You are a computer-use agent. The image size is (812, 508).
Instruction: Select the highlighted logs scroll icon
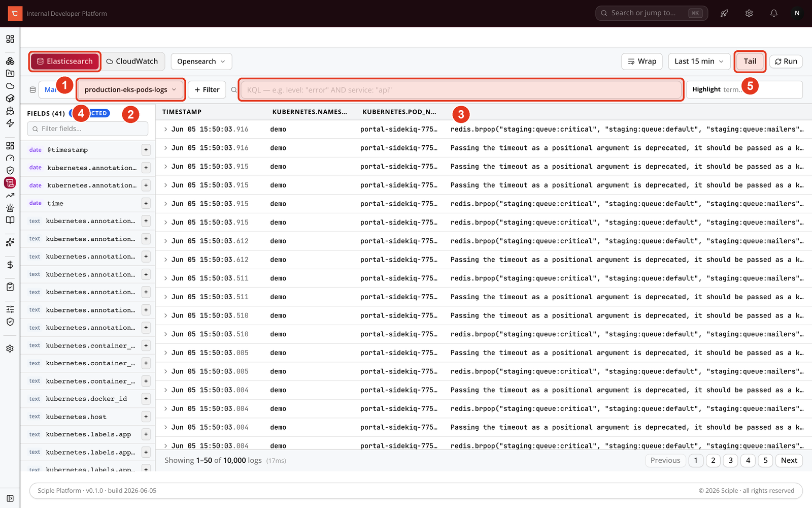tap(10, 183)
